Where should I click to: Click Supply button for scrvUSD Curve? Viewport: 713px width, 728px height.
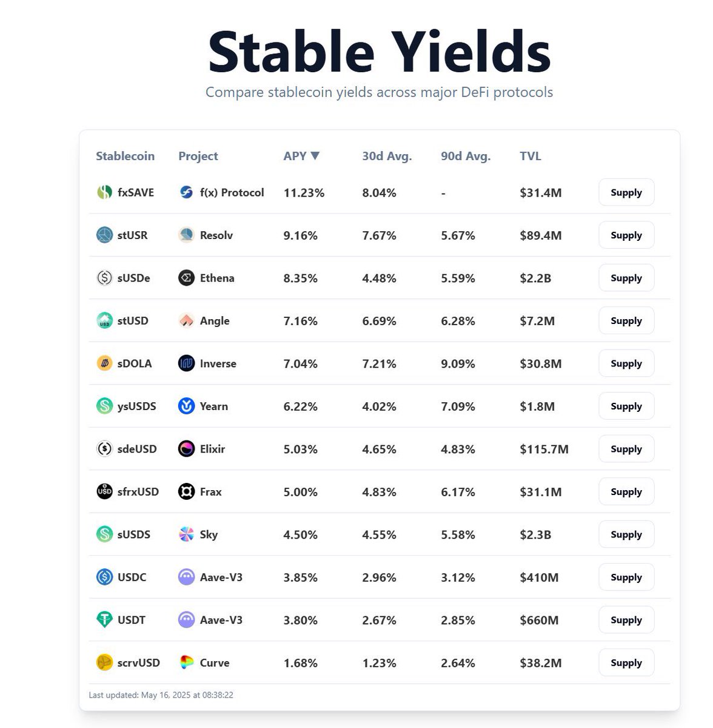626,662
